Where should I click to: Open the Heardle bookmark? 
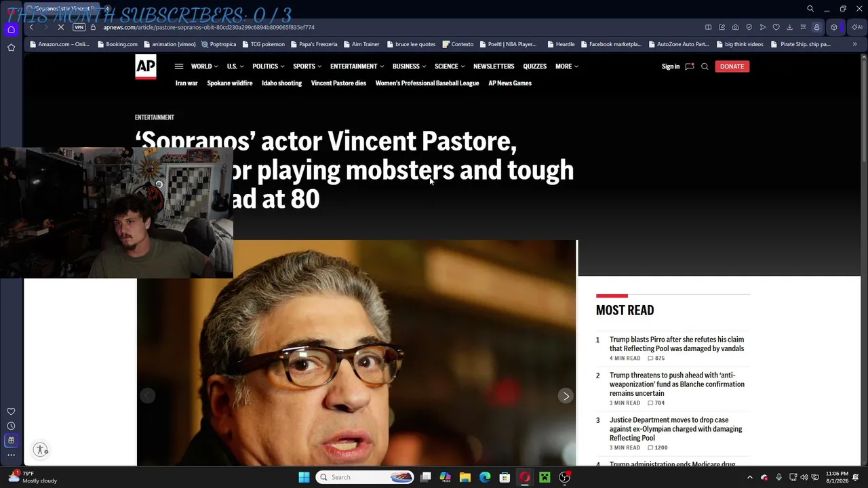(561, 44)
